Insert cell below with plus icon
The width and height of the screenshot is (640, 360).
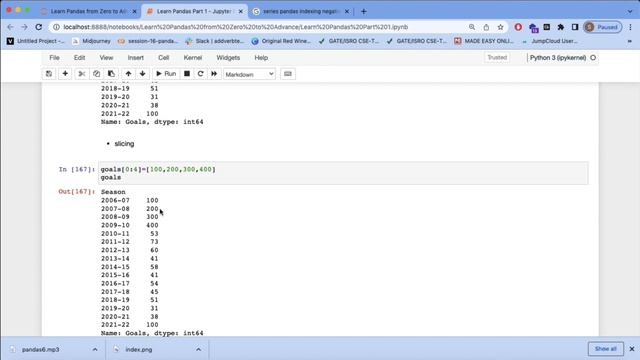click(x=65, y=74)
